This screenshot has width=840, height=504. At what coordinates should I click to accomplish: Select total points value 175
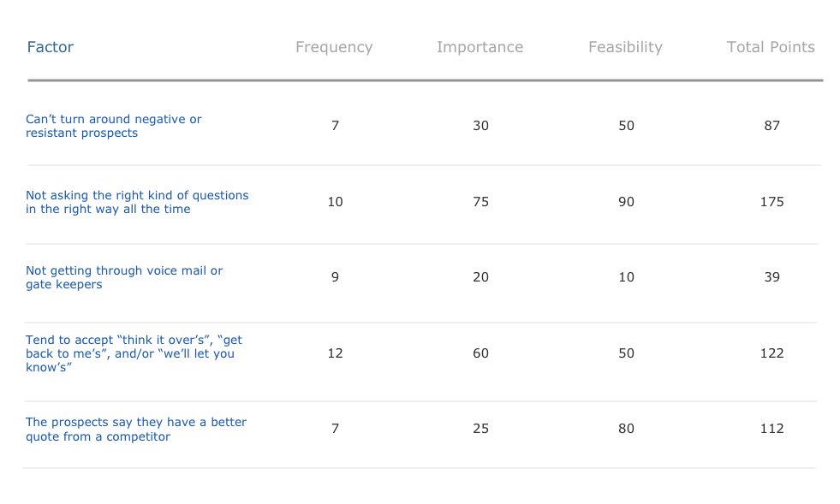coord(771,202)
